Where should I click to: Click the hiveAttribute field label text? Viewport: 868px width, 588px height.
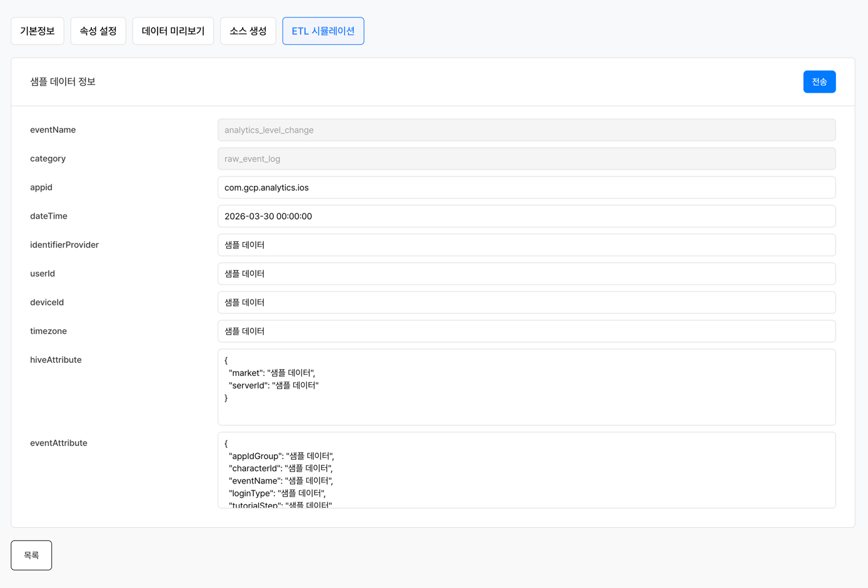[x=56, y=360]
